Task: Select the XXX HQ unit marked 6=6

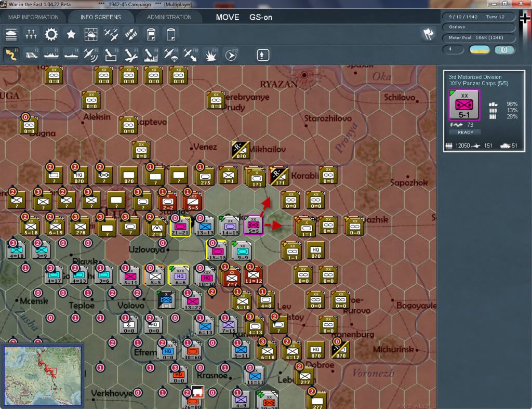Action: coord(180,276)
